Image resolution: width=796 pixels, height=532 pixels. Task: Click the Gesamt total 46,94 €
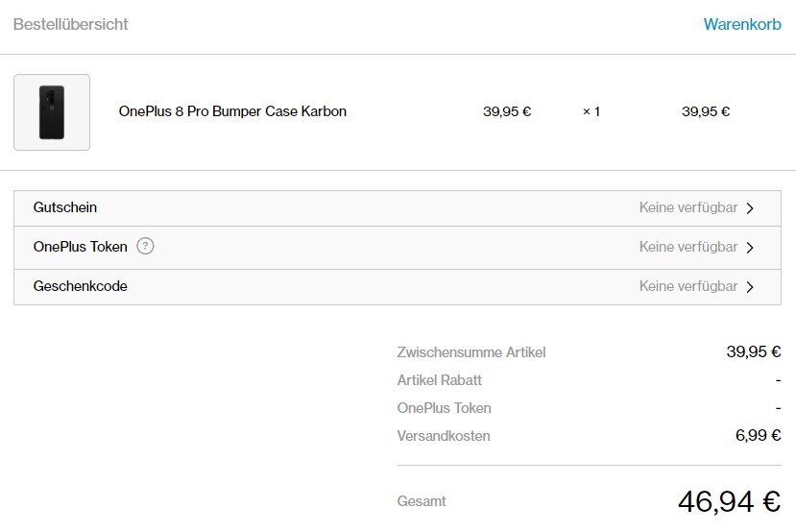[730, 501]
